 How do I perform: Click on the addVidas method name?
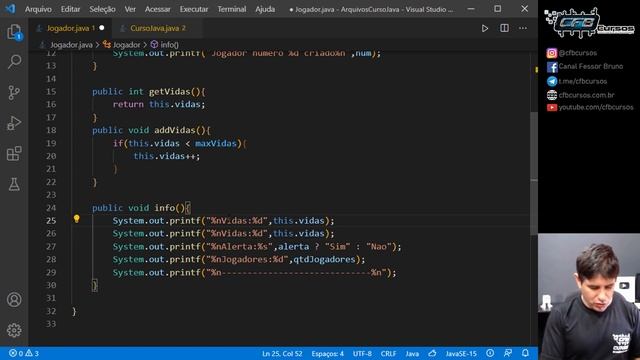pos(175,130)
